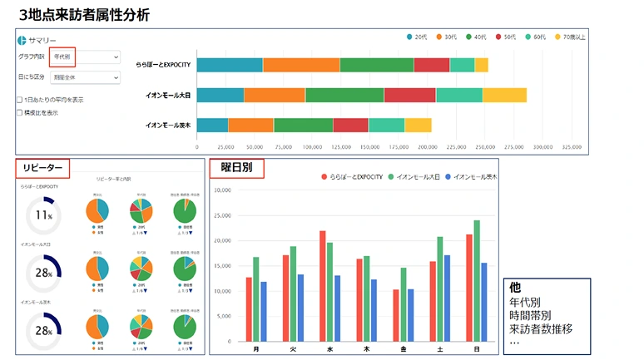Click the red 50代 segment of イオンモール大日 bar

[410, 95]
